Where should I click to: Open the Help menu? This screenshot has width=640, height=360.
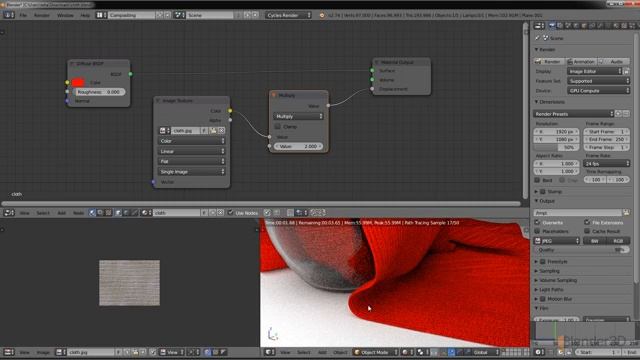(84, 15)
